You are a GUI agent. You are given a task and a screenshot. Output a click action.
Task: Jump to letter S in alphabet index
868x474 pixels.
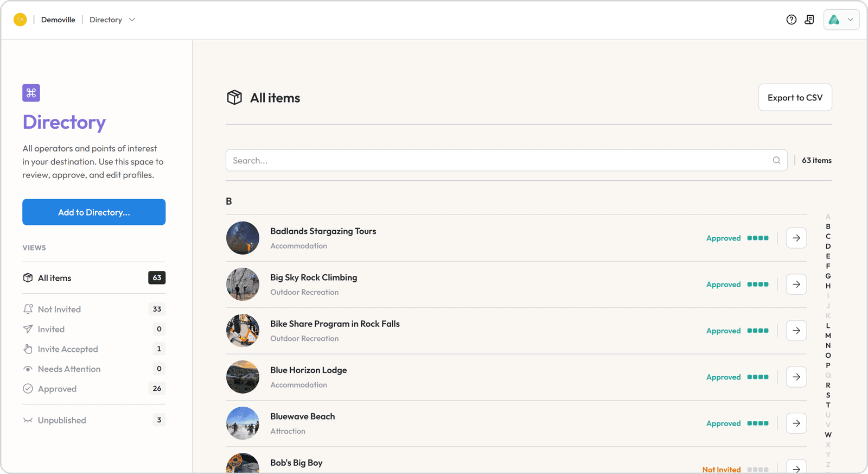pyautogui.click(x=828, y=395)
